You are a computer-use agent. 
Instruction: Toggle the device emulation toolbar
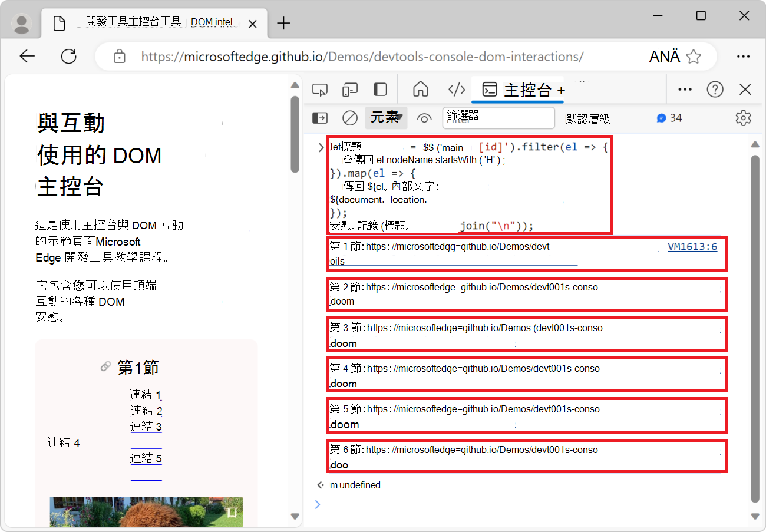point(349,89)
